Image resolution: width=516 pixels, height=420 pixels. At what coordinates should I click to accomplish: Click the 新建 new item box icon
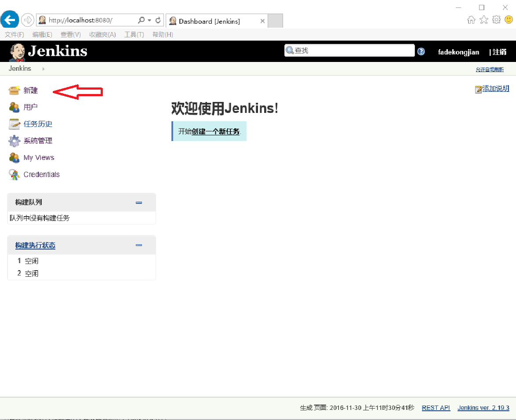coord(14,90)
